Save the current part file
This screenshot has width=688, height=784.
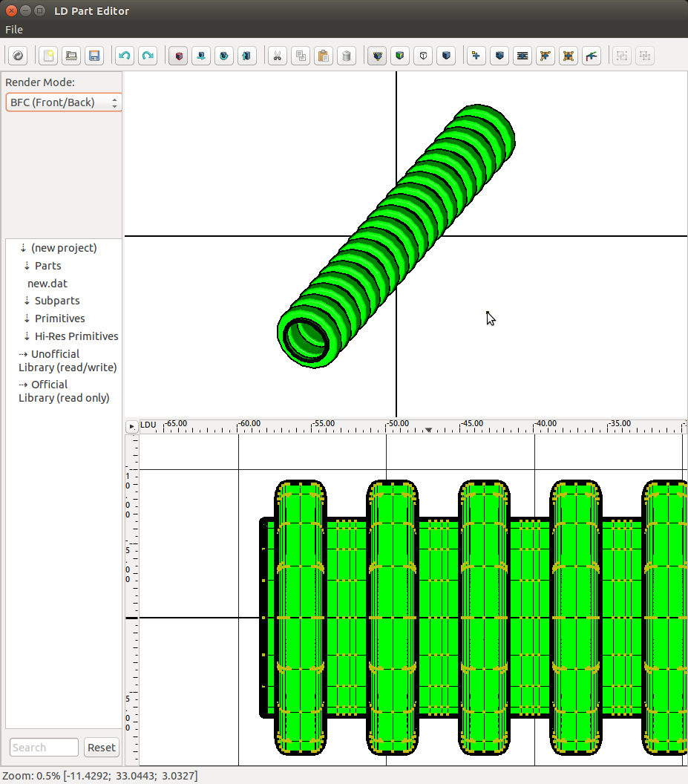94,55
